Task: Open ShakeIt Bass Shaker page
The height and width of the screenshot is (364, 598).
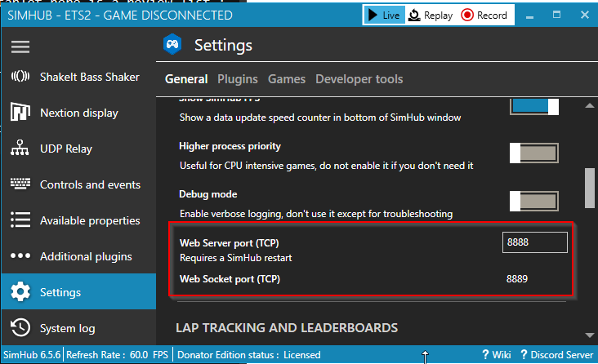Action: click(78, 77)
